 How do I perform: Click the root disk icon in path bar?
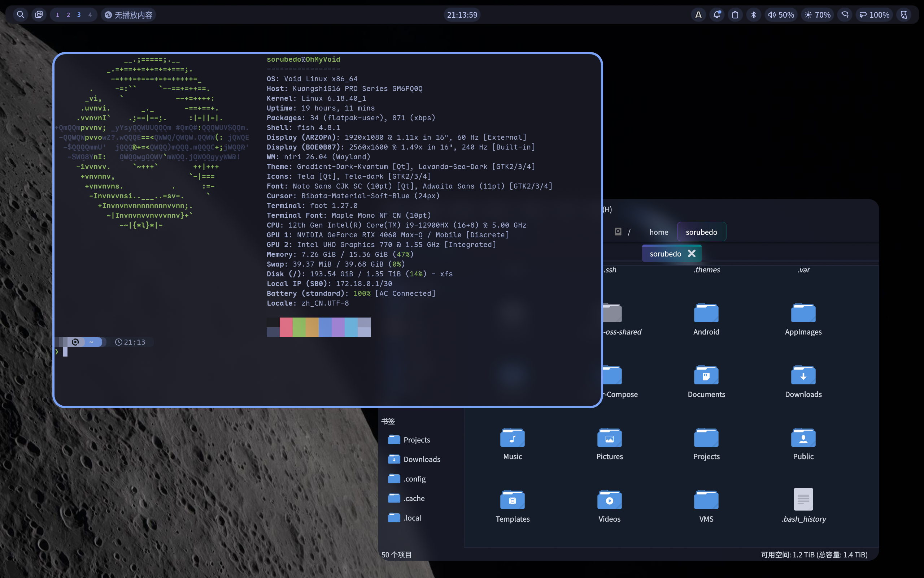point(618,232)
